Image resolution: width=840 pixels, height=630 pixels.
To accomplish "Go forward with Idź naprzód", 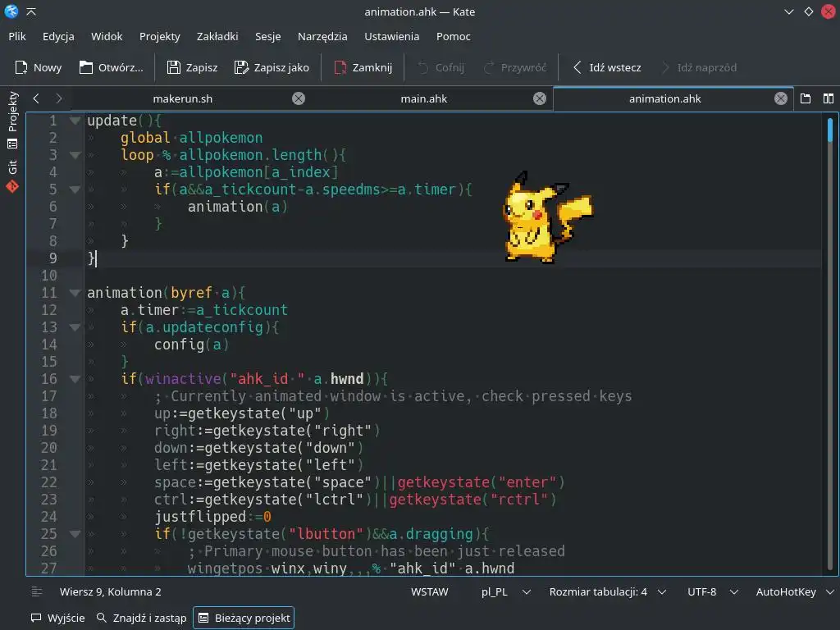I will [x=700, y=67].
